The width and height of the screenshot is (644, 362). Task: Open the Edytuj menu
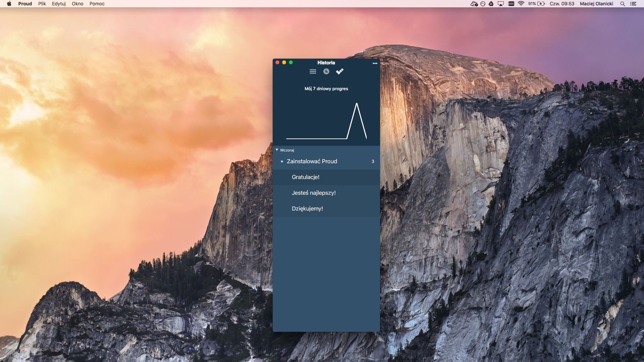pyautogui.click(x=59, y=4)
